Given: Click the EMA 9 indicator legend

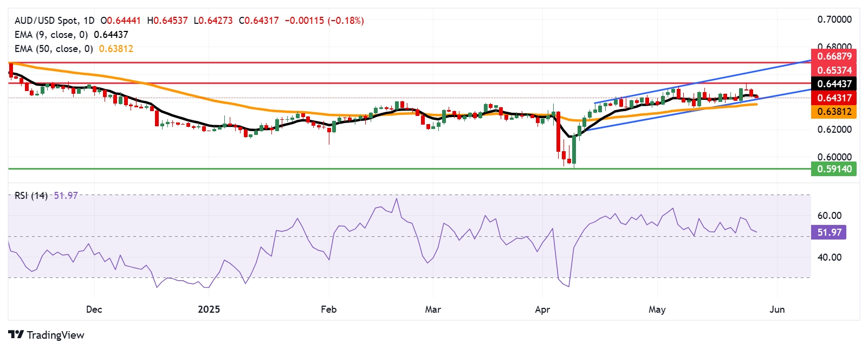Looking at the screenshot, I should pos(51,35).
